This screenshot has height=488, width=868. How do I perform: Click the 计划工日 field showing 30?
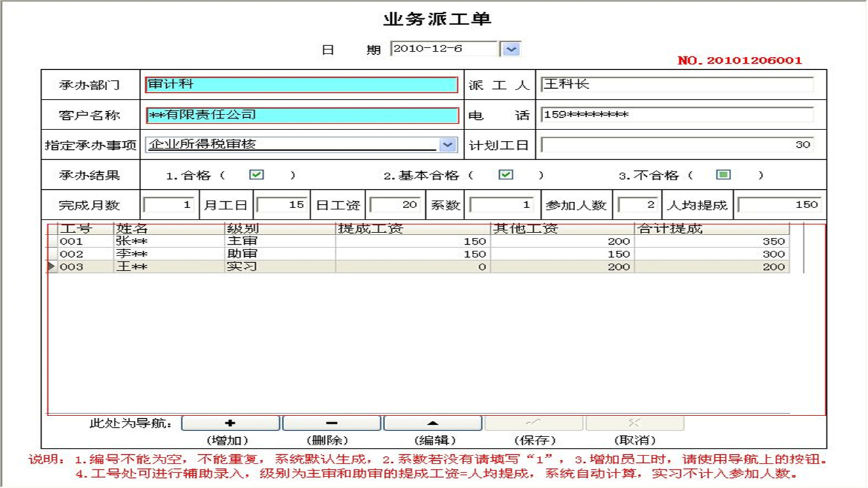(678, 144)
